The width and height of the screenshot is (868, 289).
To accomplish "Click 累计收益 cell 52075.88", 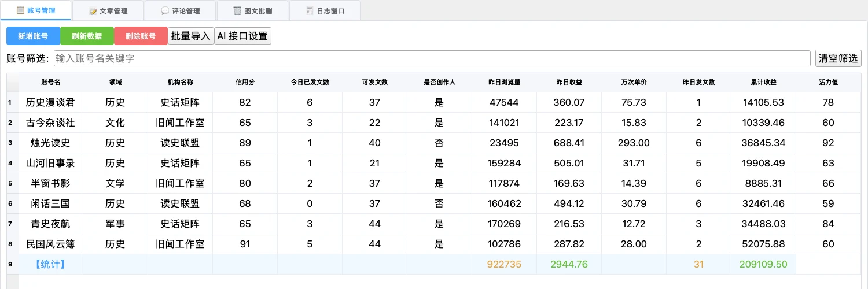I will tap(763, 244).
